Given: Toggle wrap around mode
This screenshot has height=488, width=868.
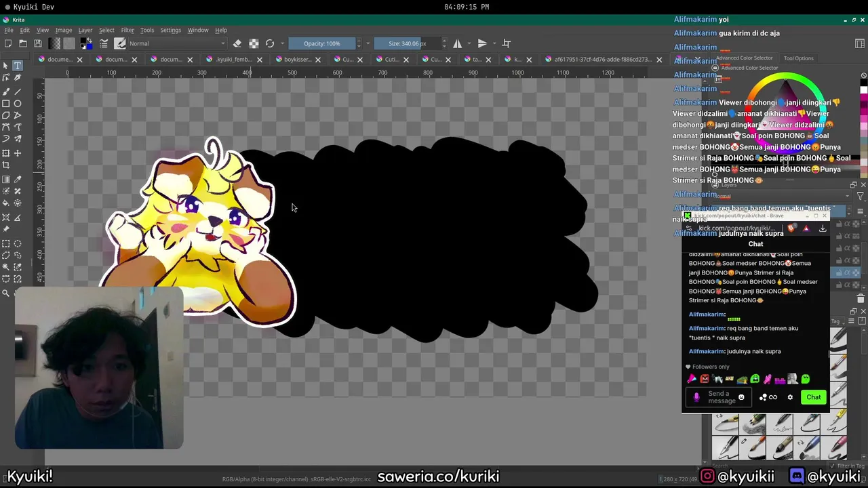Looking at the screenshot, I should pos(507,43).
